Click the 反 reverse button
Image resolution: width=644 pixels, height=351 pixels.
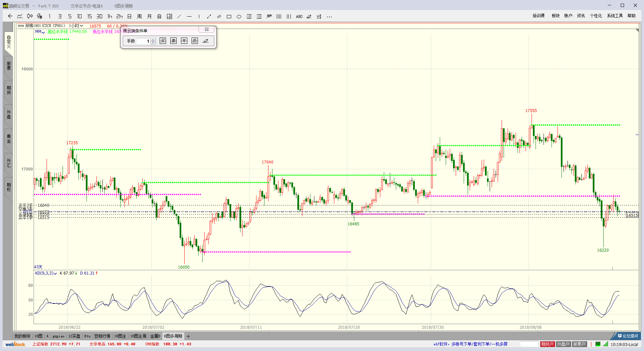195,41
